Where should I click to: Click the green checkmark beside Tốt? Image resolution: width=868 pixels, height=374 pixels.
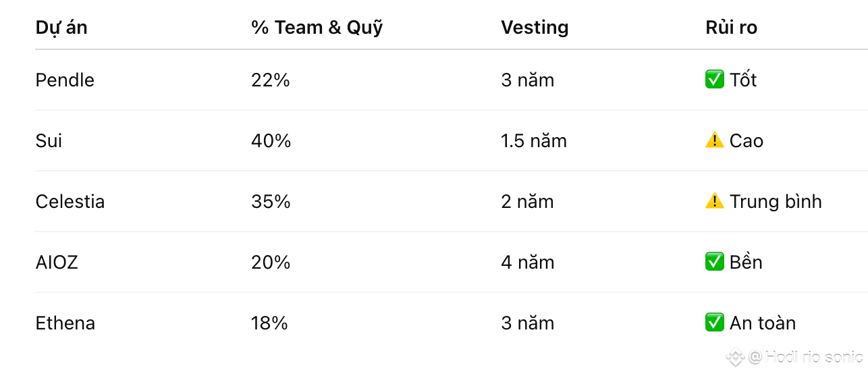714,80
